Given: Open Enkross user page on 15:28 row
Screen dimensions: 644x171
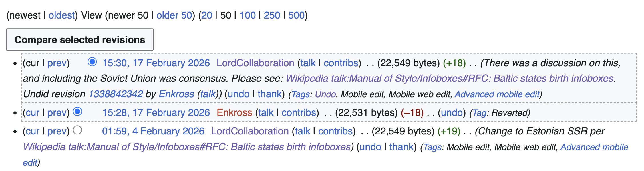Looking at the screenshot, I should [234, 112].
